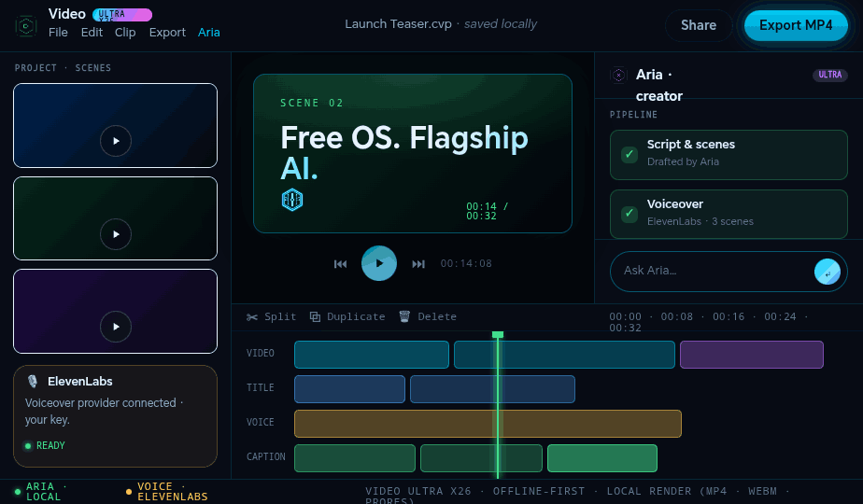Send the Ask Aria message
Viewport: 863px width, 504px height.
[x=827, y=272]
